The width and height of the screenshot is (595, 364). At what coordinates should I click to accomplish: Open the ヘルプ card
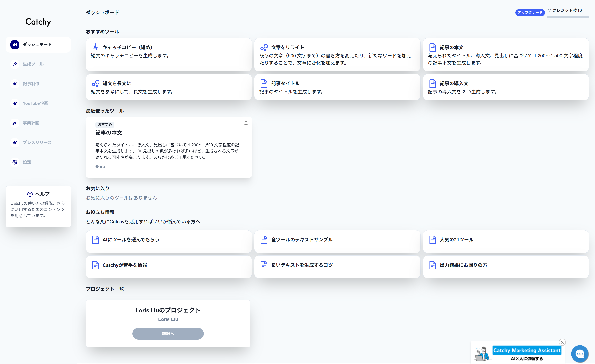point(38,207)
